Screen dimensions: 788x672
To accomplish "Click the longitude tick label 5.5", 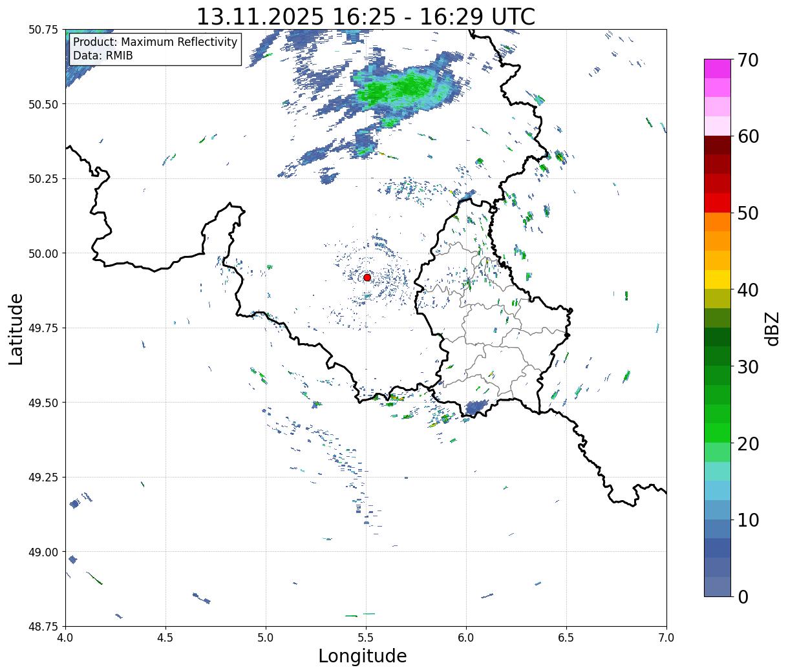I will point(366,638).
